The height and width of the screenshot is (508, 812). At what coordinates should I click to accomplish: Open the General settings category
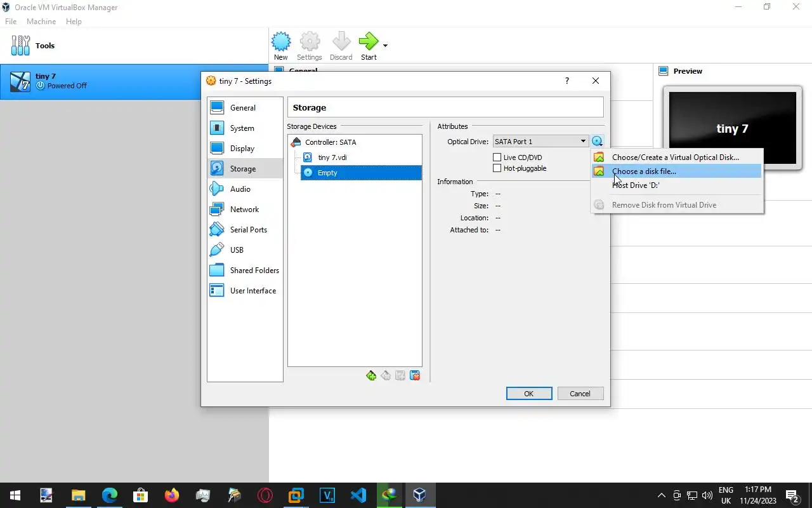pyautogui.click(x=244, y=108)
